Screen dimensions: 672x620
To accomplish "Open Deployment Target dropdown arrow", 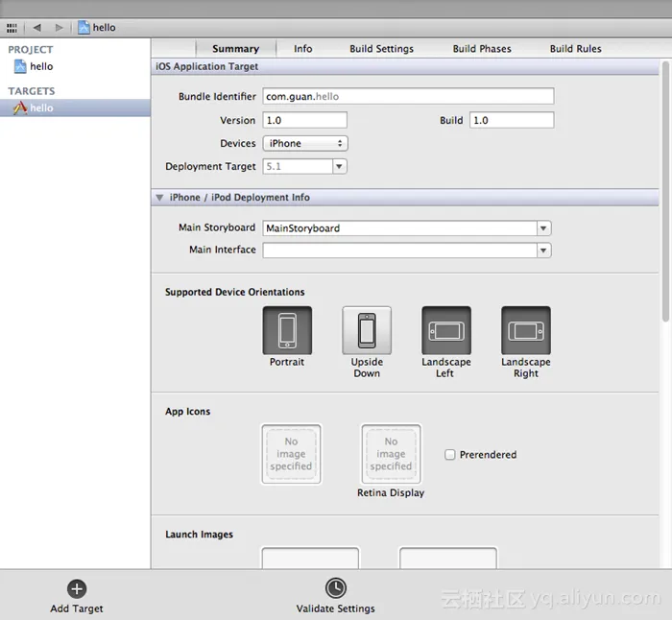I will coord(340,166).
